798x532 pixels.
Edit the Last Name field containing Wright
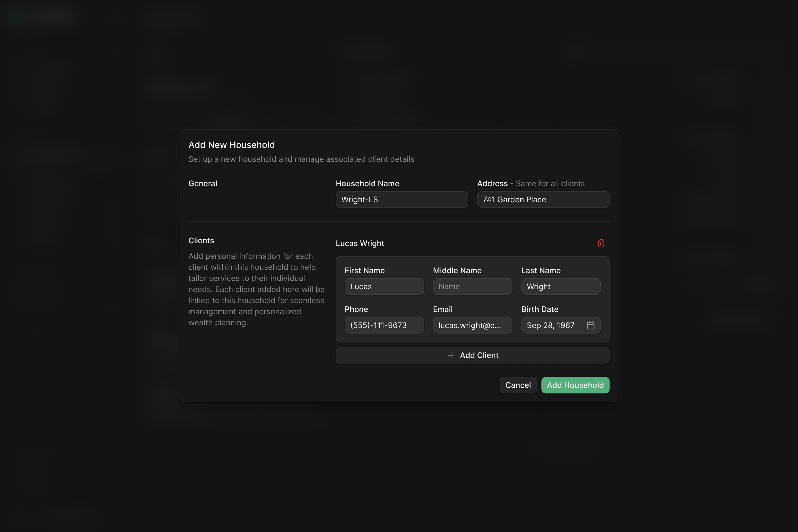561,287
